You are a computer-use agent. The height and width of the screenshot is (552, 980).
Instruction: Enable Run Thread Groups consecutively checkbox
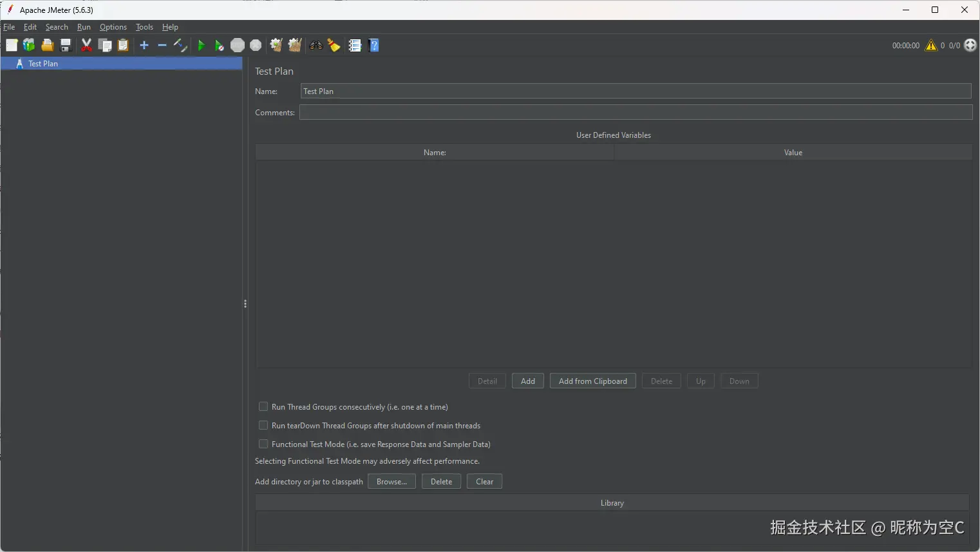point(263,406)
